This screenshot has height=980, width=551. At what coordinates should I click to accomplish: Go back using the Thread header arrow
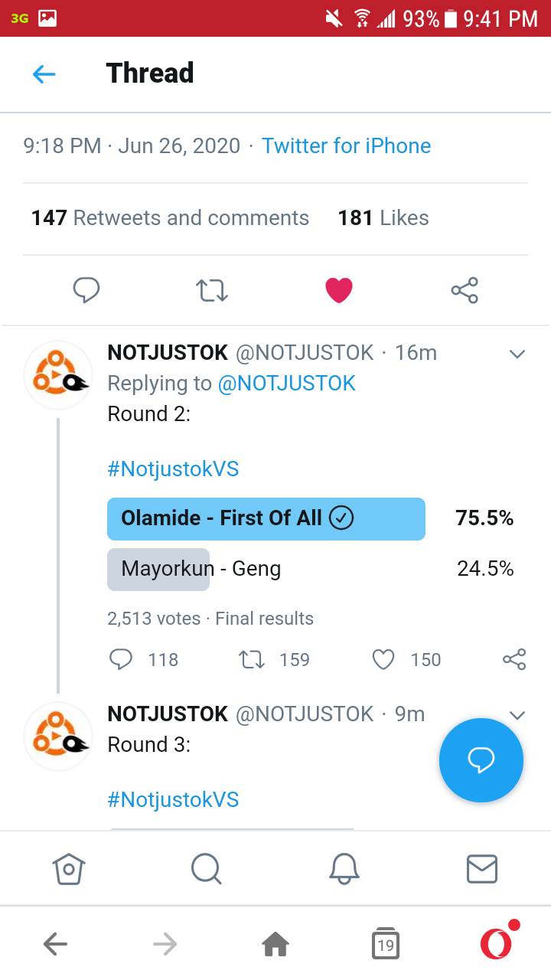tap(44, 74)
